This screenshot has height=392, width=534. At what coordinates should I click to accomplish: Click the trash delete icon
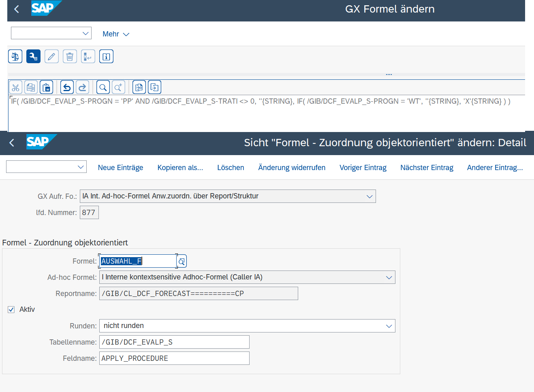[70, 57]
